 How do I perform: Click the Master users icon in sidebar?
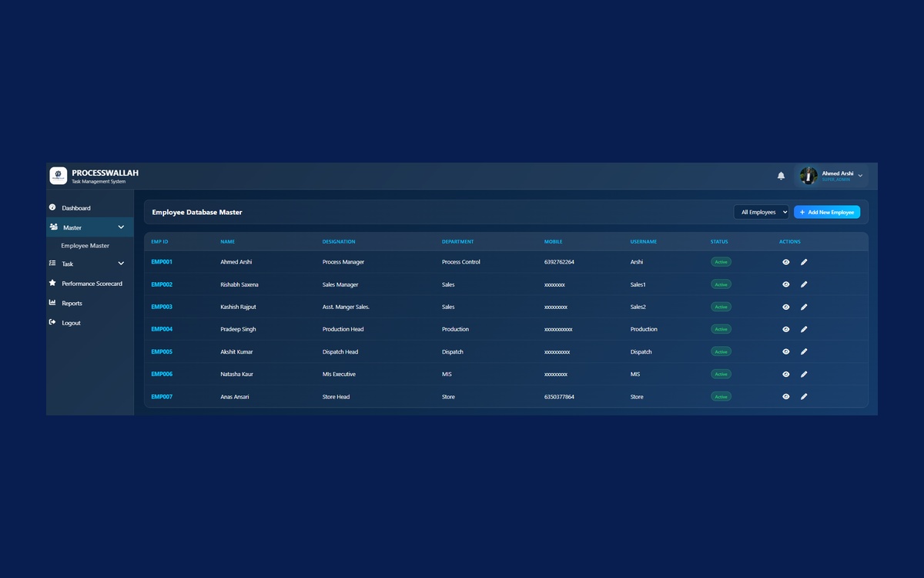click(54, 227)
